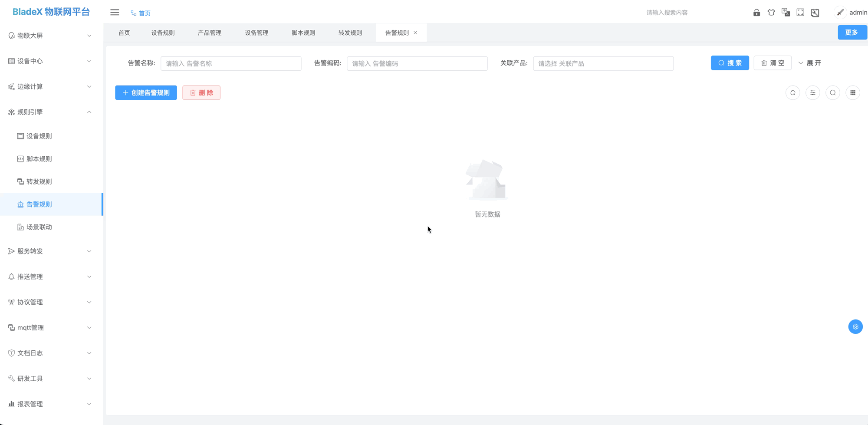Screen dimensions: 868x425
Task: Open the 关联产品 product selector
Action: click(603, 63)
